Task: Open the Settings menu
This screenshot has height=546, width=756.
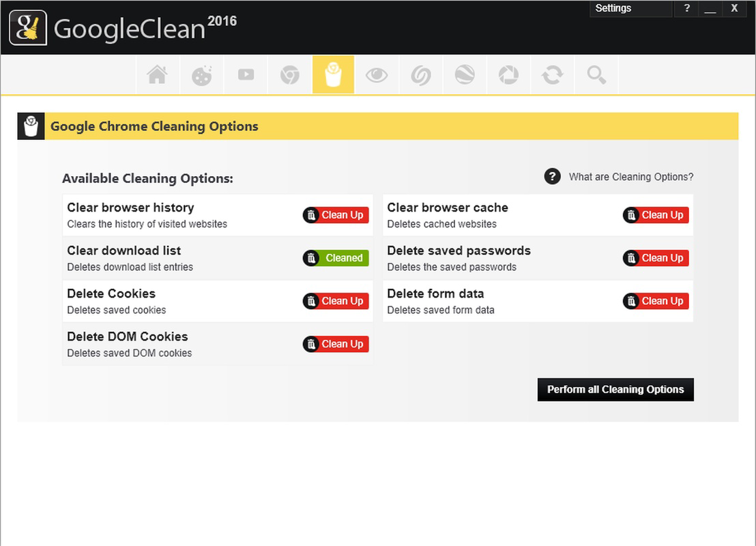Action: coord(630,9)
